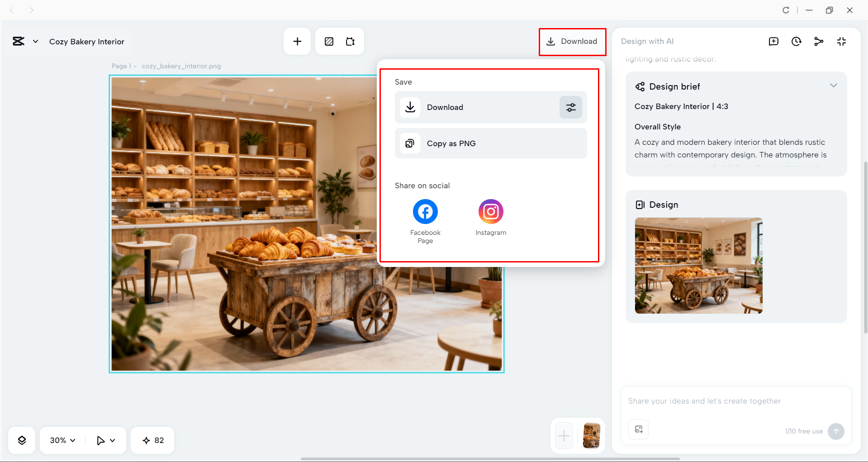Image resolution: width=868 pixels, height=462 pixels.
Task: Choose Download in the Save menu
Action: [x=491, y=107]
